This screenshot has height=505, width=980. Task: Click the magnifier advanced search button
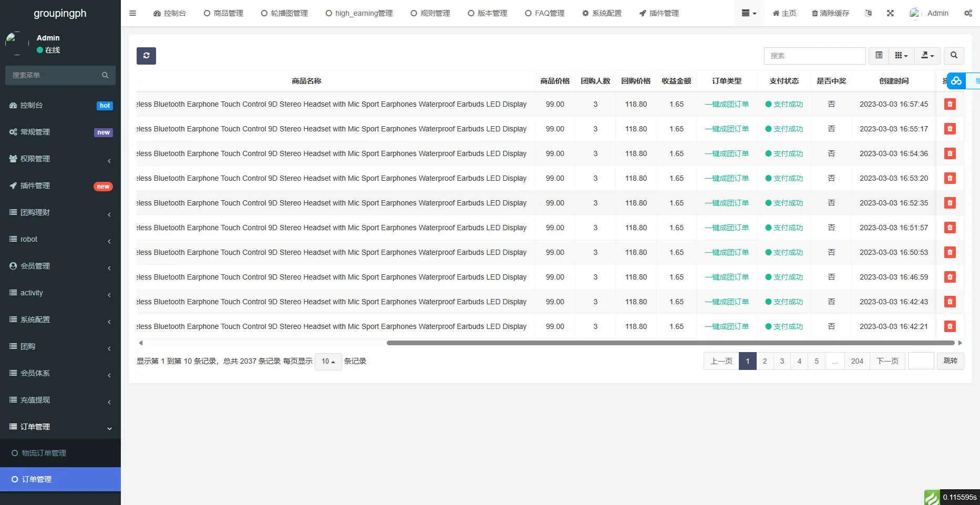click(954, 56)
